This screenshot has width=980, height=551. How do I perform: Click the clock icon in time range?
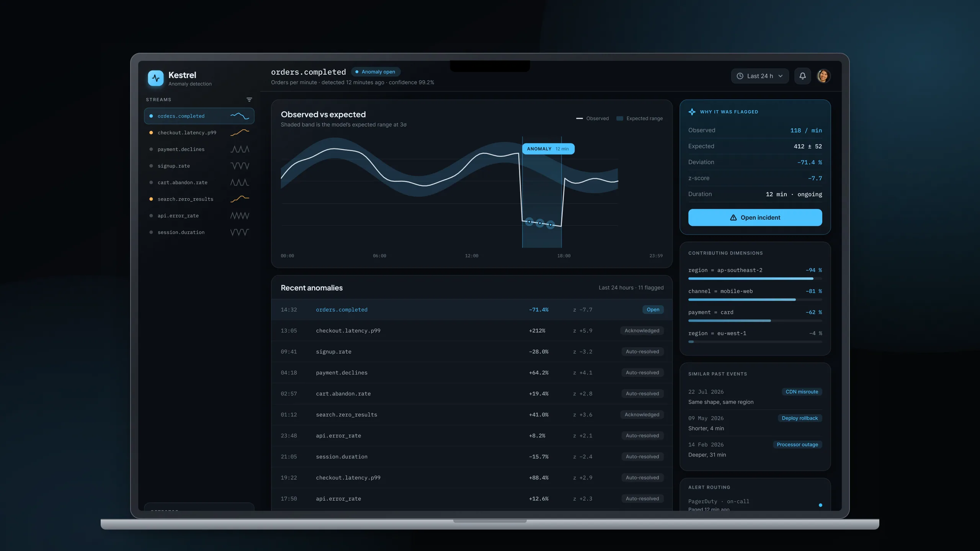click(x=740, y=76)
